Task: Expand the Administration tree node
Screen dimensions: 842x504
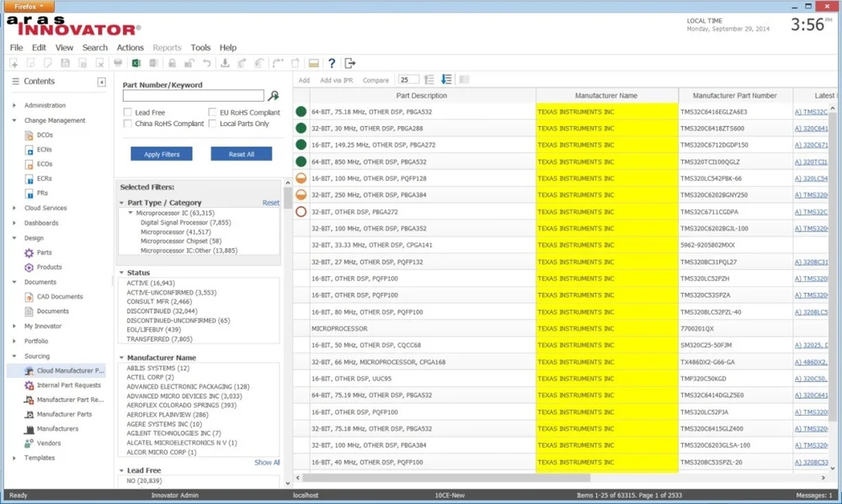Action: [14, 106]
